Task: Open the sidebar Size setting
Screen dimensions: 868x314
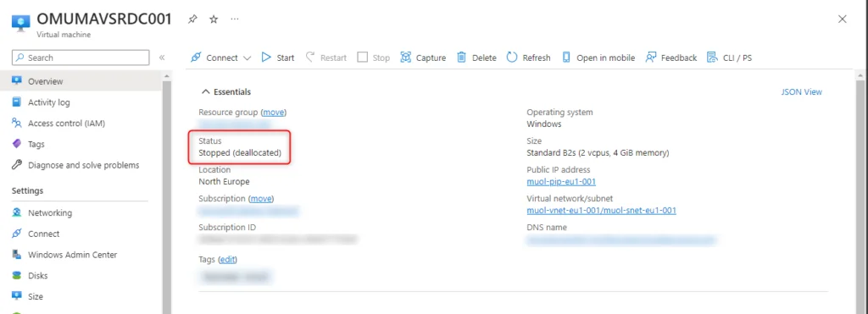Action: click(81, 297)
